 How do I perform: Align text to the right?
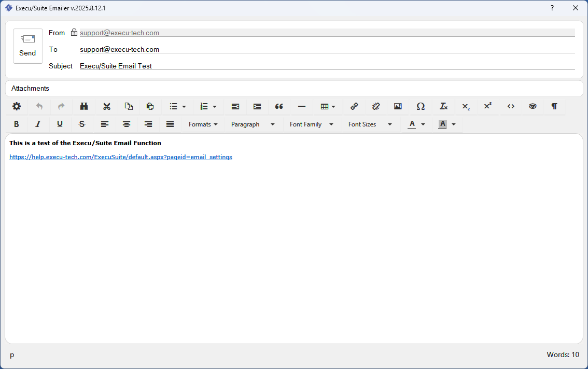coord(148,124)
